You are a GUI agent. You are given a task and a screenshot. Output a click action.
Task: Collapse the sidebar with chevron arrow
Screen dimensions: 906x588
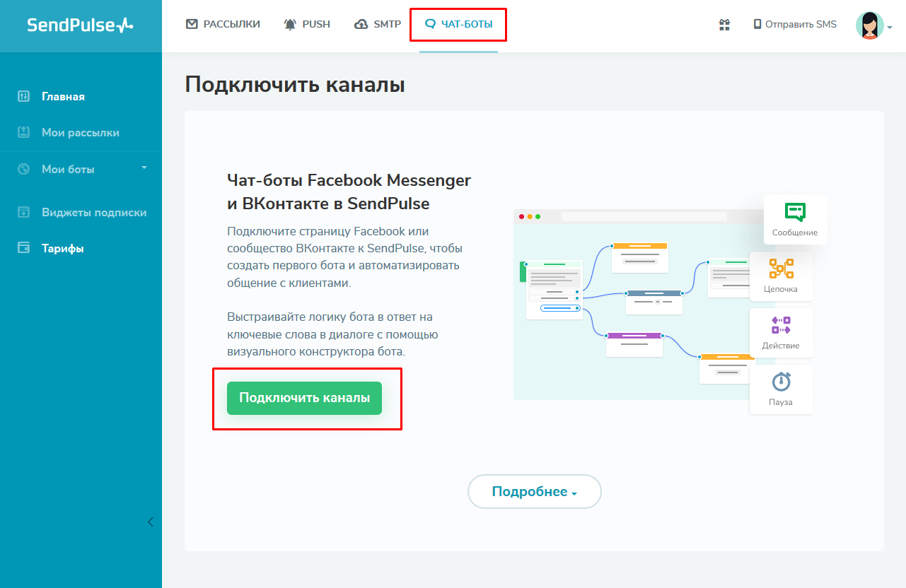tap(150, 522)
